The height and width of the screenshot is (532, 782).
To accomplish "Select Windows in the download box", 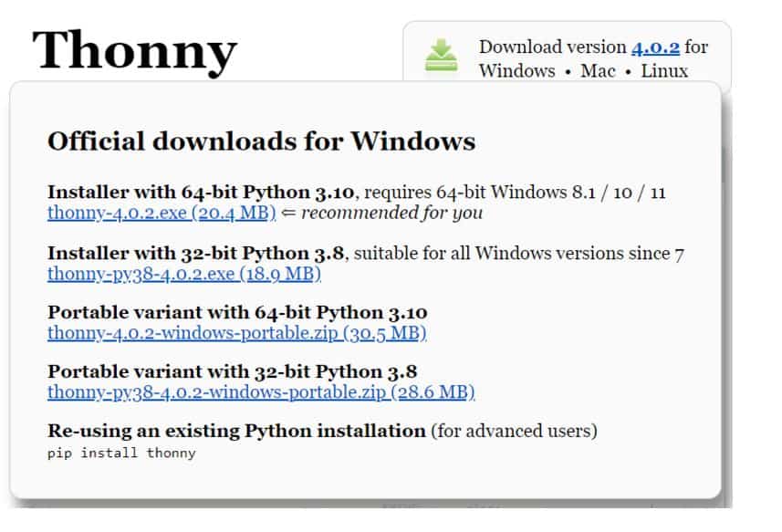I will pos(516,71).
